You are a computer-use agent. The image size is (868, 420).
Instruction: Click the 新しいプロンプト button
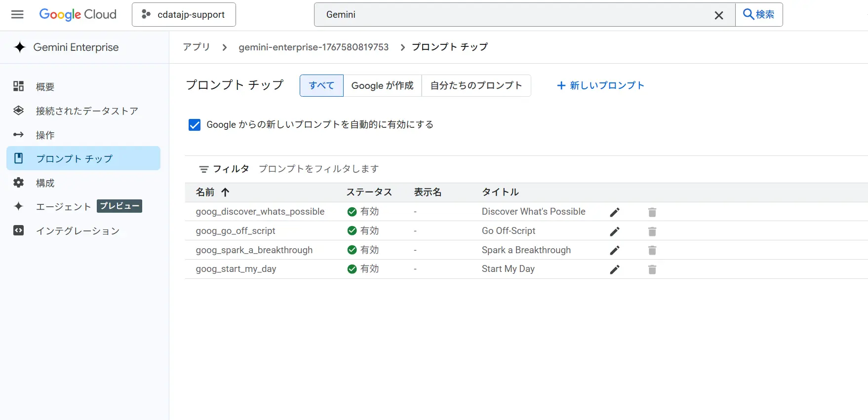coord(600,86)
